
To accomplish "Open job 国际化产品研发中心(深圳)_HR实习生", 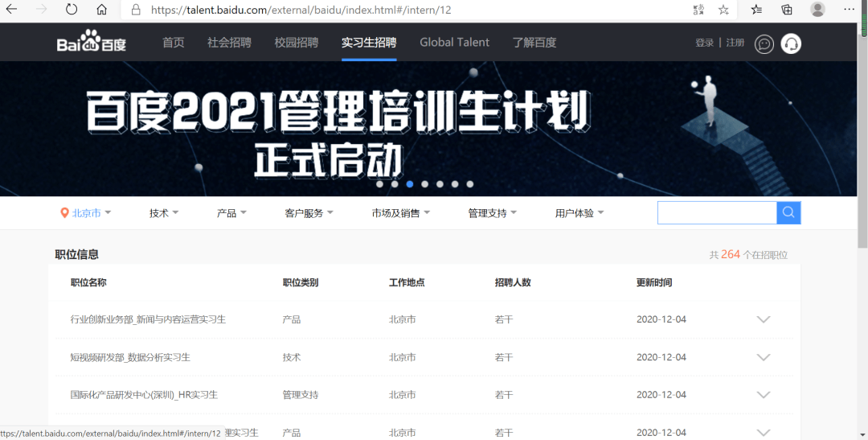I will click(x=144, y=395).
